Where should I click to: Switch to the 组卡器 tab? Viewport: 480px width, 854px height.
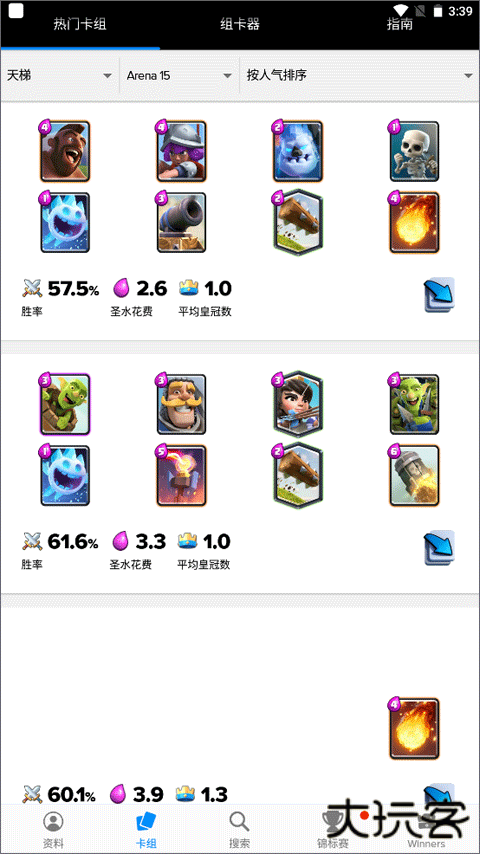[x=240, y=24]
